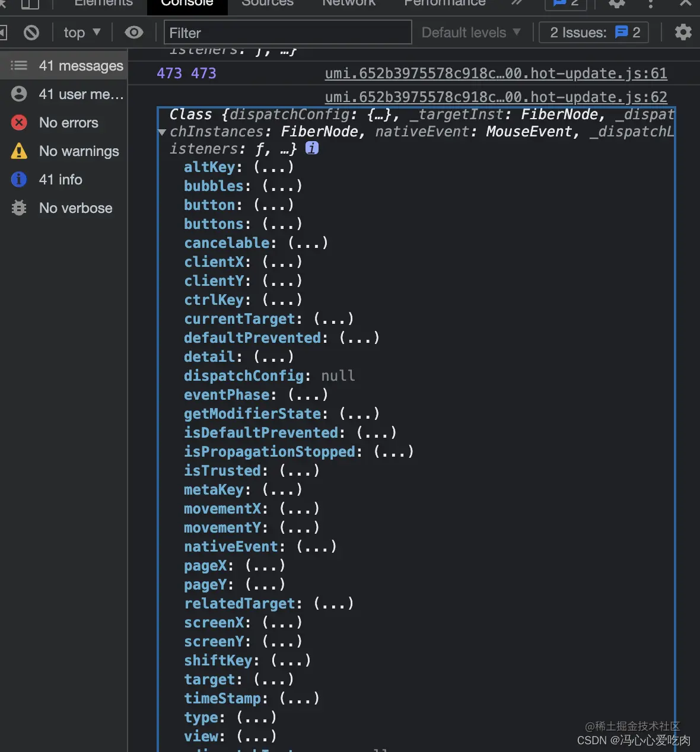Evaluate the isTrusted getter (...)

click(300, 471)
